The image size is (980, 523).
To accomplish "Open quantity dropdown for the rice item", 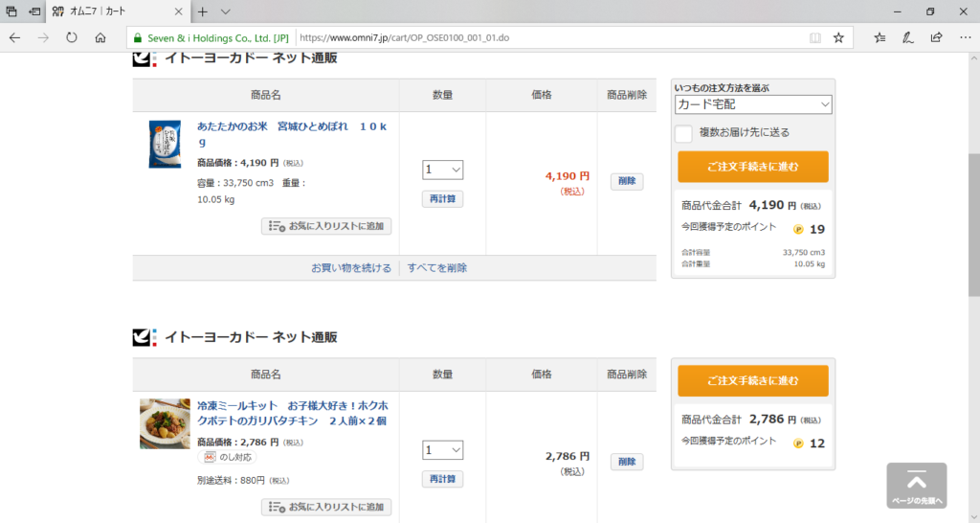I will tap(442, 170).
